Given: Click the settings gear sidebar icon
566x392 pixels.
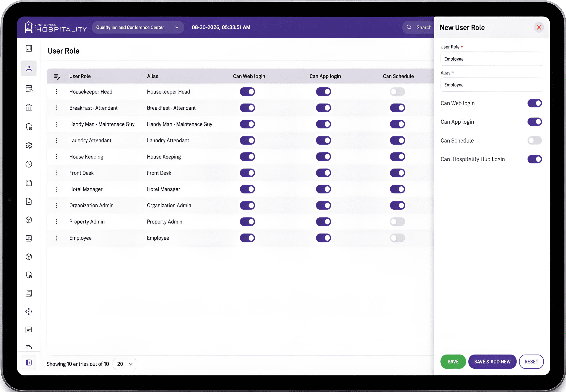Looking at the screenshot, I should pos(29,146).
